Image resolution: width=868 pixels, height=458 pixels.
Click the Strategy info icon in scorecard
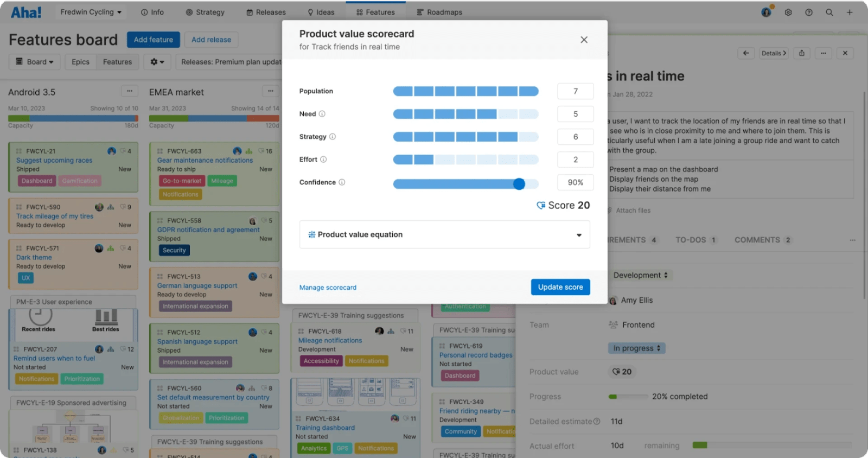pyautogui.click(x=333, y=137)
